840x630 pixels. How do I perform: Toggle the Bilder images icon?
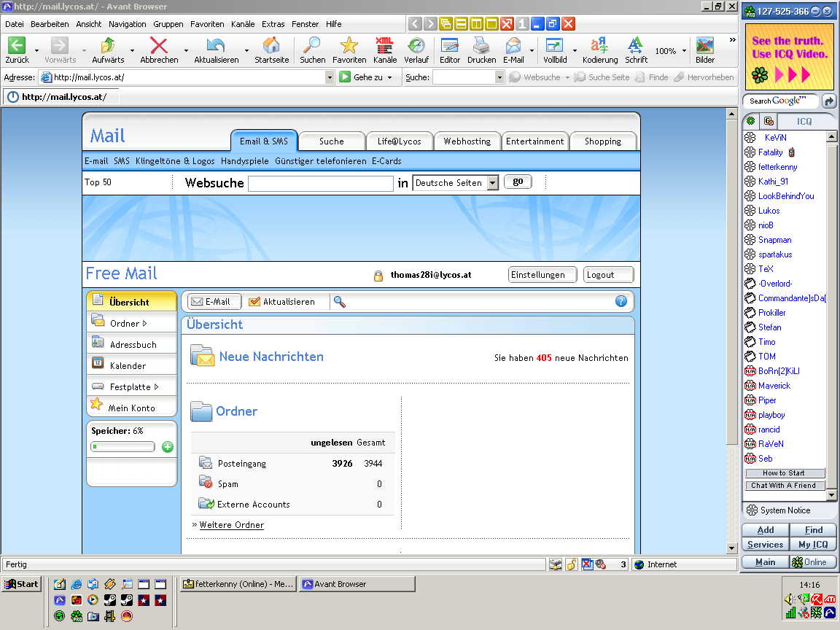click(x=704, y=45)
